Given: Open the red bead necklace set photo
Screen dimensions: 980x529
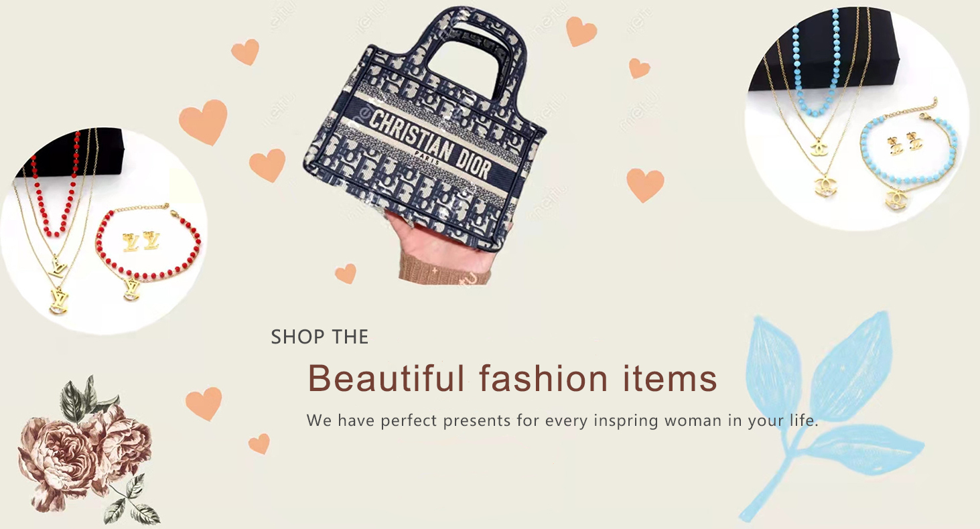Looking at the screenshot, I should pyautogui.click(x=104, y=230).
